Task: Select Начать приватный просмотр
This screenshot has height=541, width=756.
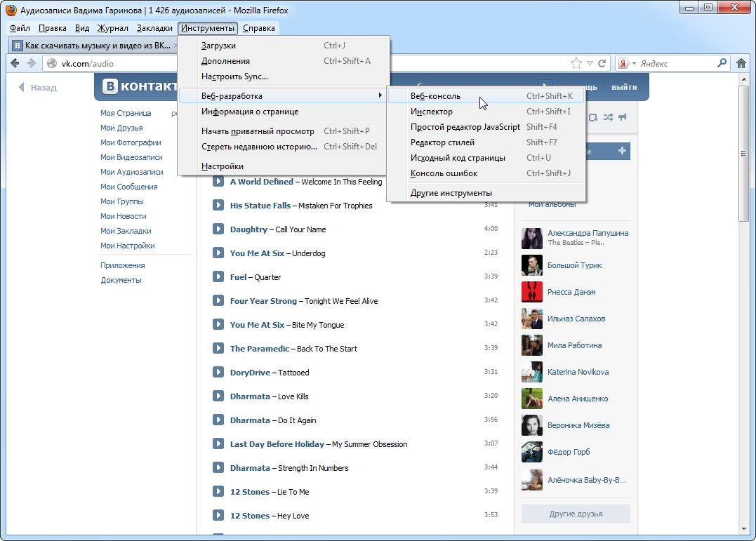Action: pyautogui.click(x=284, y=131)
